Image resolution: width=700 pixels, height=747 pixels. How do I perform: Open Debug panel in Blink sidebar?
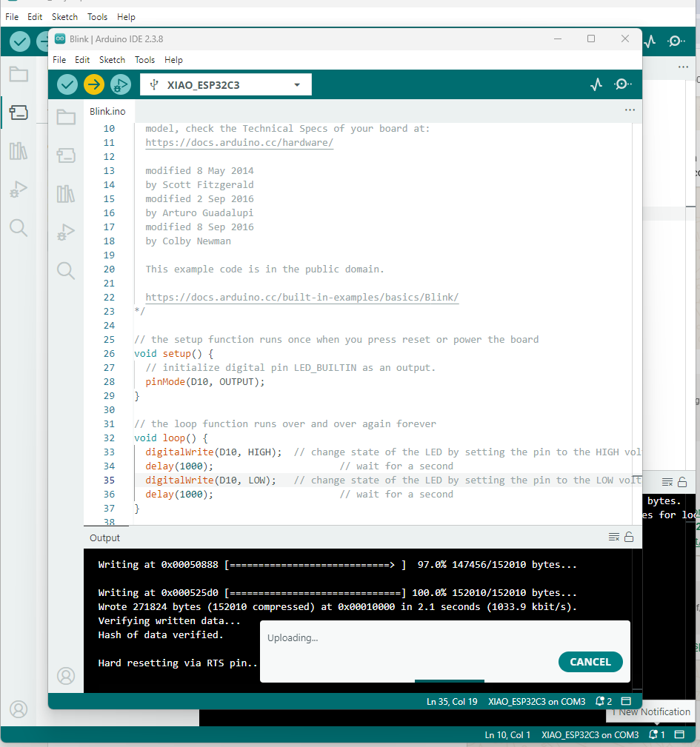(x=66, y=232)
